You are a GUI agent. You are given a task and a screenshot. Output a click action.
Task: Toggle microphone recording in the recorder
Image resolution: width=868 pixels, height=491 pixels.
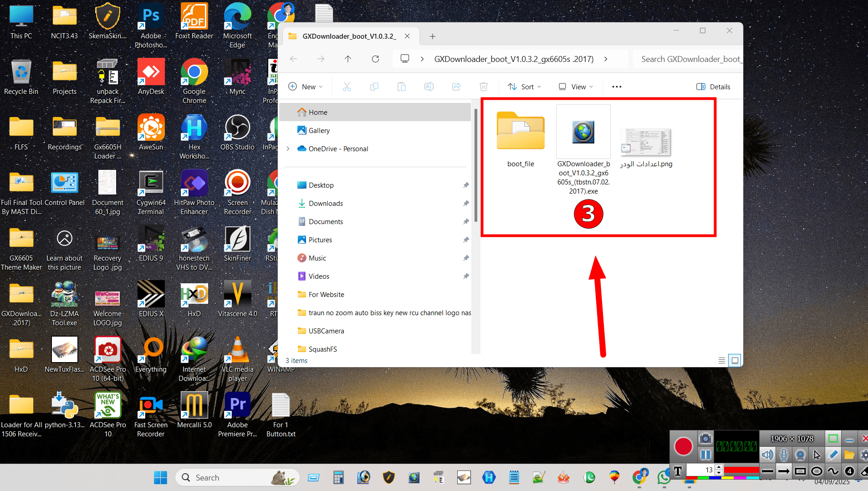784,455
